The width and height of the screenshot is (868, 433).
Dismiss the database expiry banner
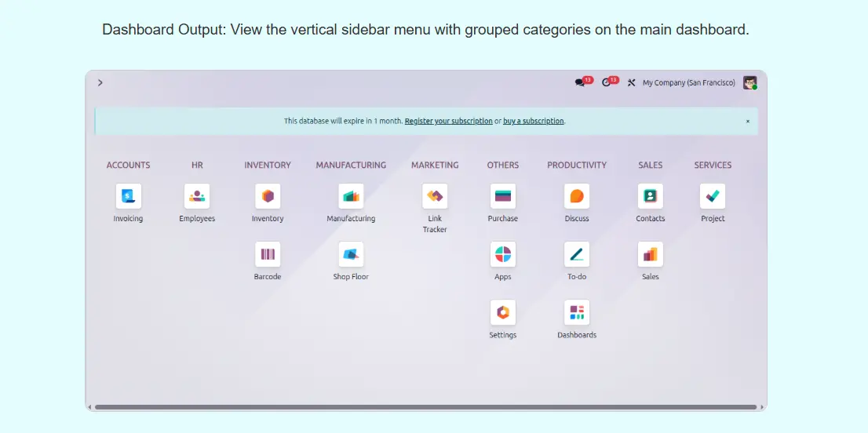click(x=747, y=122)
